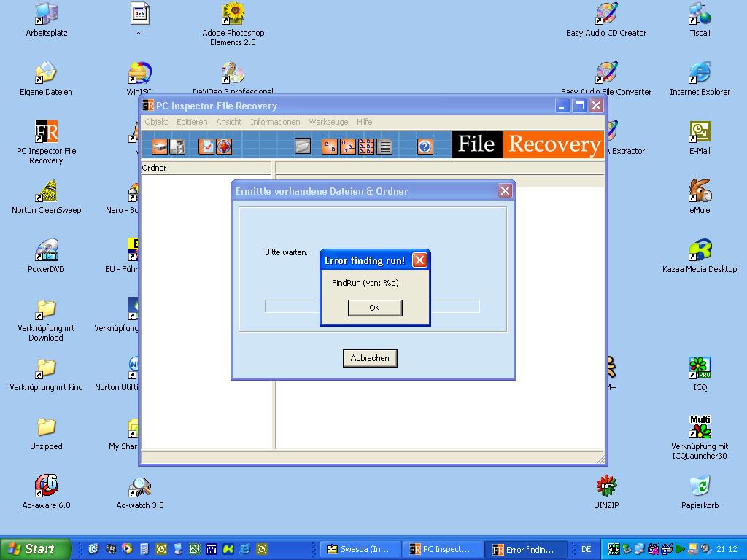
Task: Click the green play arrow tray icon
Action: (x=680, y=549)
